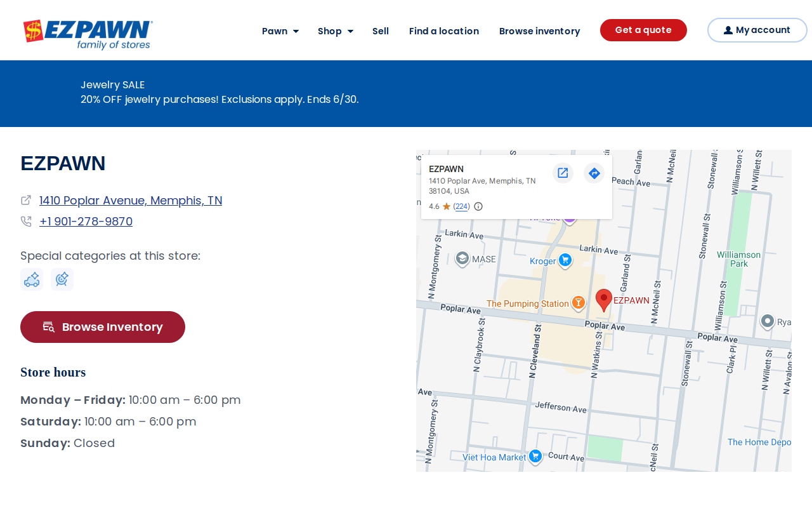
Task: Click the Get a quote button
Action: pyautogui.click(x=643, y=30)
